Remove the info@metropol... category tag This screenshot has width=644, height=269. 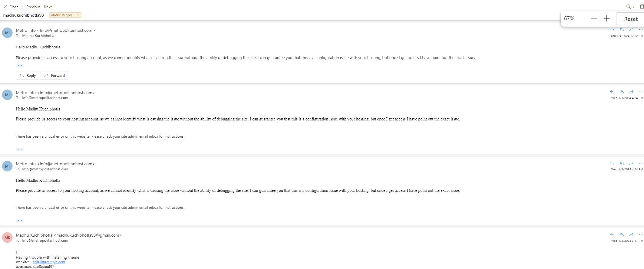(78, 15)
